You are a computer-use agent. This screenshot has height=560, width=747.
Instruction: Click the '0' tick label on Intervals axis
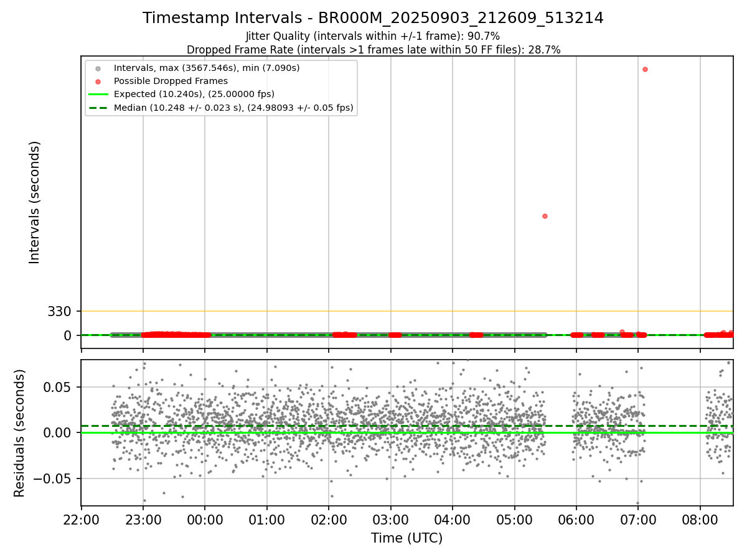[x=68, y=335]
